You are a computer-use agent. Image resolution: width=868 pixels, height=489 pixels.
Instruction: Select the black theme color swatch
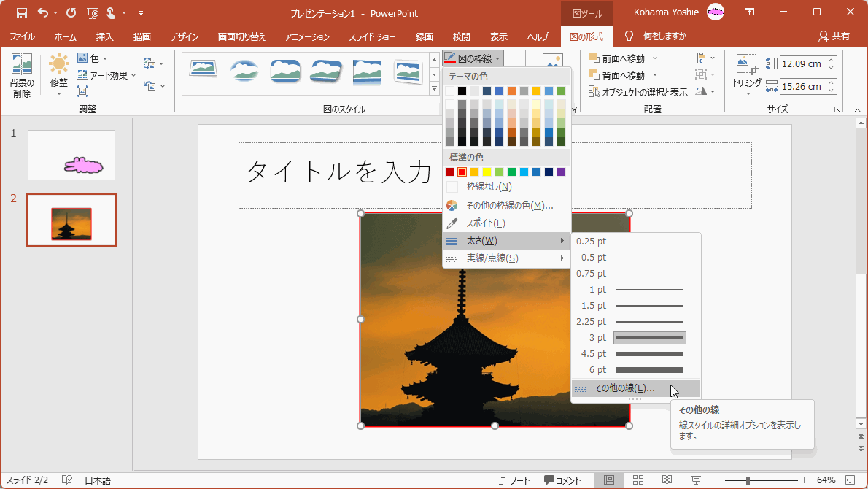coord(462,91)
